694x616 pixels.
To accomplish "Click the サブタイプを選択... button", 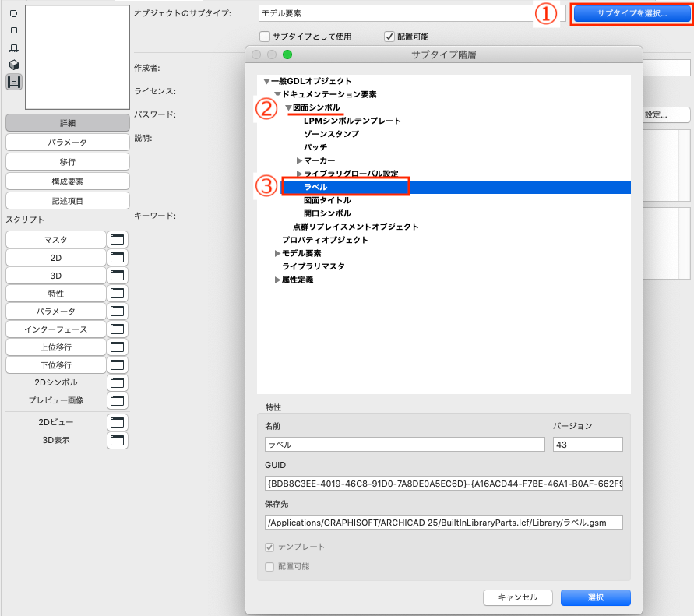I will [x=632, y=13].
